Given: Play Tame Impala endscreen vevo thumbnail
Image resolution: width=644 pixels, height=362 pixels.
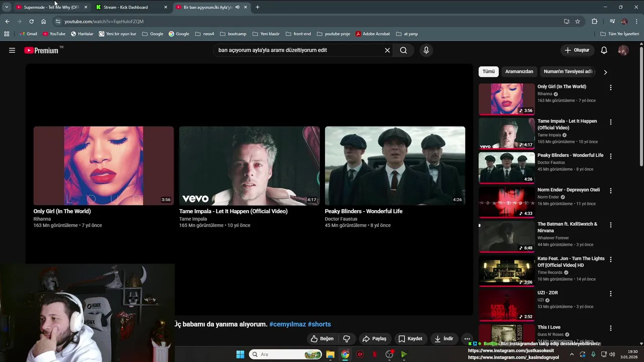Looking at the screenshot, I should click(x=249, y=166).
